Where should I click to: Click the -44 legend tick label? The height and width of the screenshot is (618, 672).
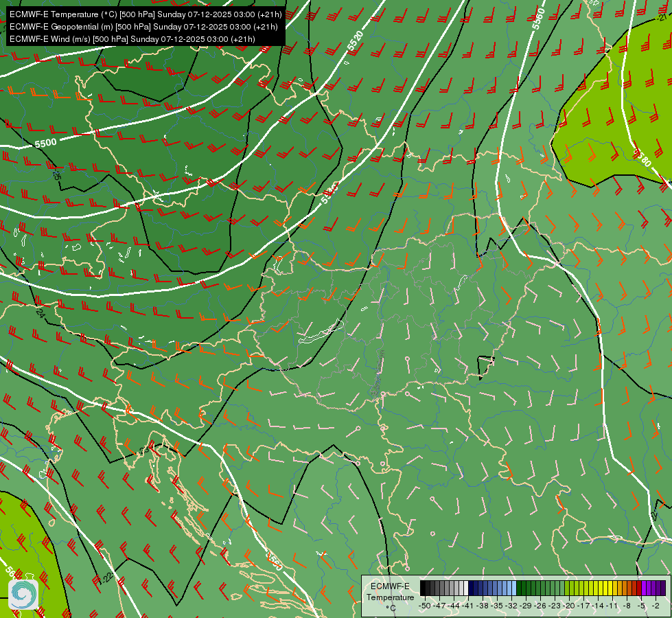coord(454,606)
